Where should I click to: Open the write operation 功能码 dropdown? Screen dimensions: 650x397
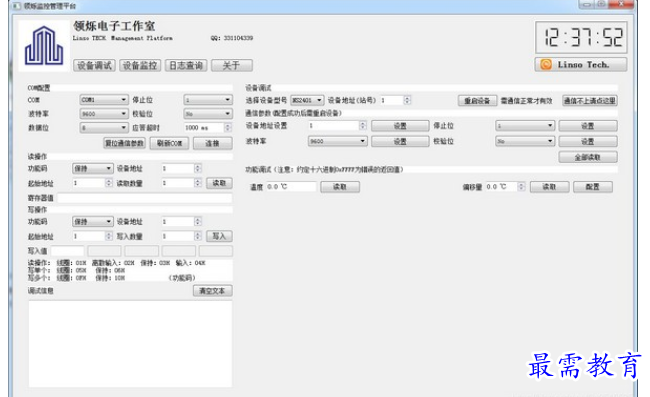(x=92, y=222)
